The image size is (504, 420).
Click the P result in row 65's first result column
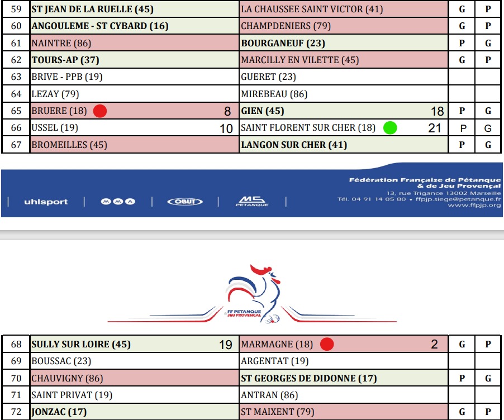pos(462,111)
